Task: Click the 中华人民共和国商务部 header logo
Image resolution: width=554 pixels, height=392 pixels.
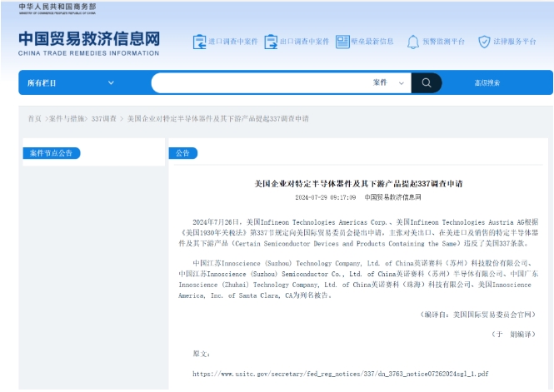Action: tap(57, 9)
